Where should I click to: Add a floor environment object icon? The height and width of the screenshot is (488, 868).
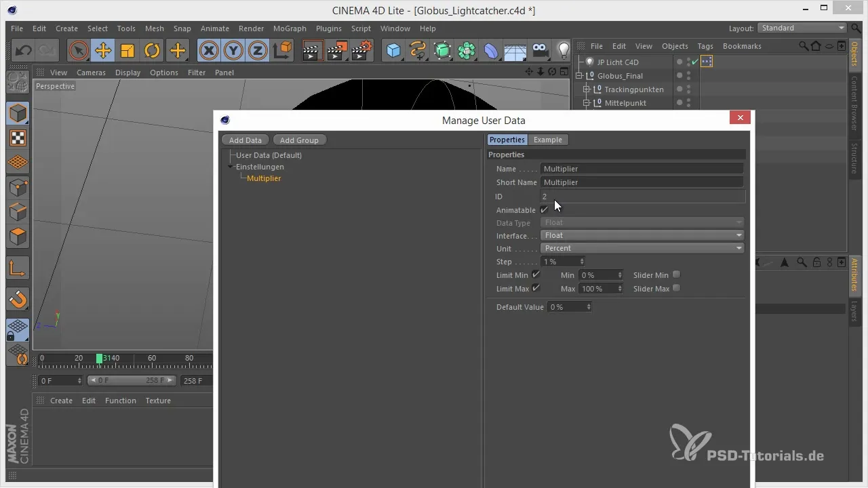tap(515, 50)
